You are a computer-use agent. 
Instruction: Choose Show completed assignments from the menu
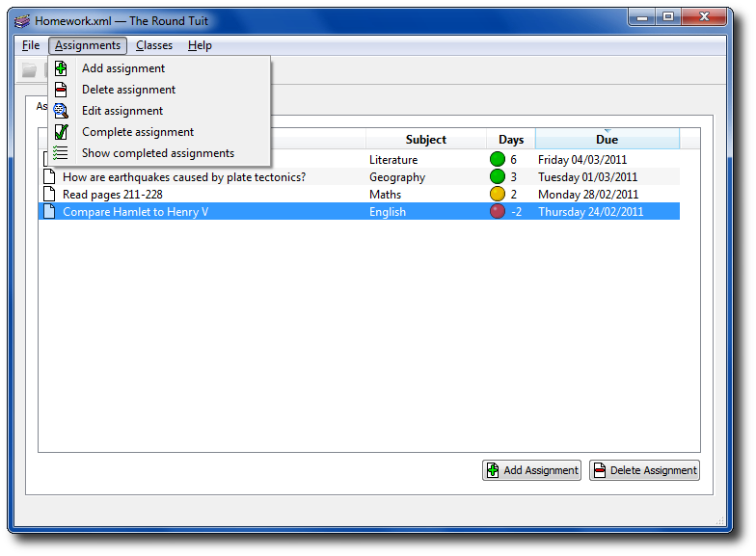(157, 153)
